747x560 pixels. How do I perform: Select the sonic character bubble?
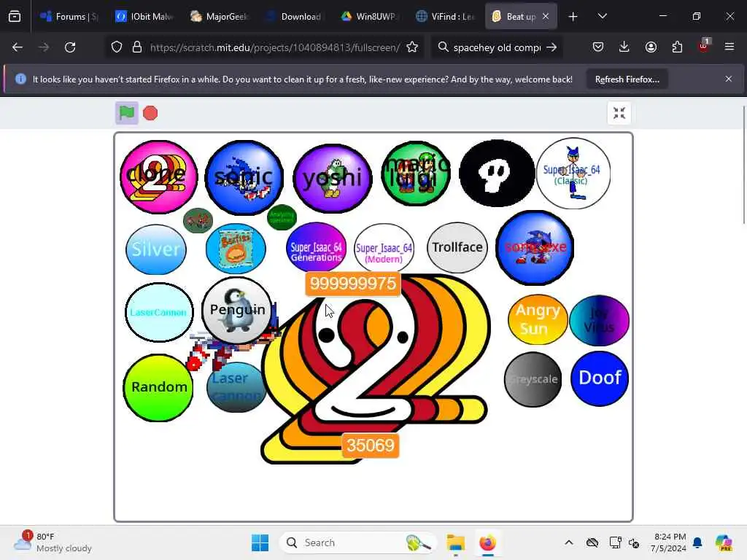[x=244, y=178]
